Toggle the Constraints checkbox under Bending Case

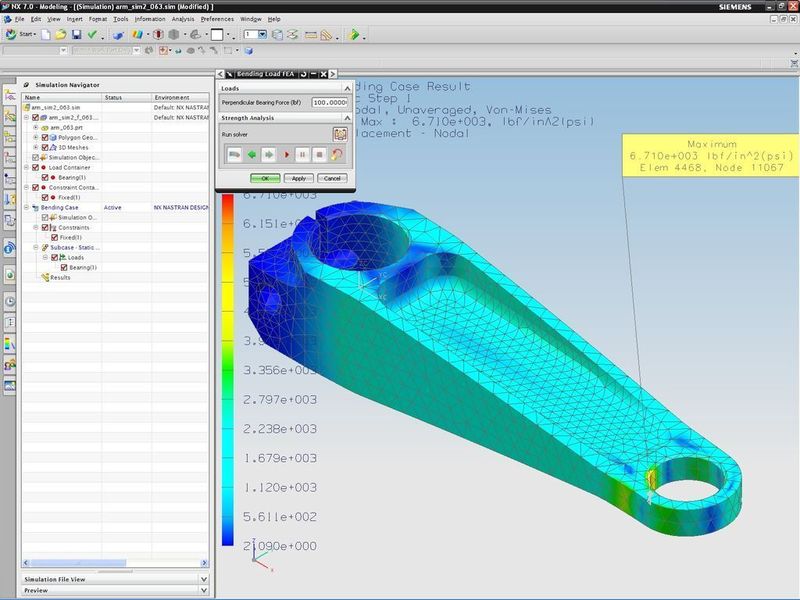46,227
